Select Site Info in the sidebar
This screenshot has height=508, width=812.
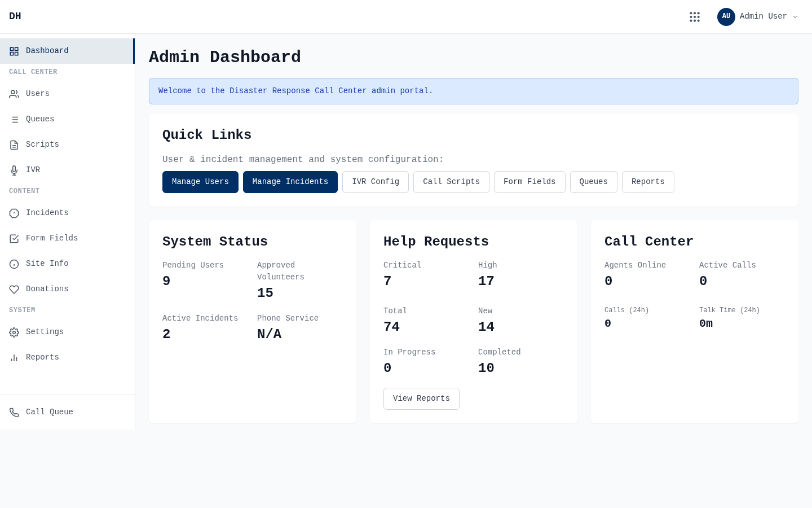(47, 264)
